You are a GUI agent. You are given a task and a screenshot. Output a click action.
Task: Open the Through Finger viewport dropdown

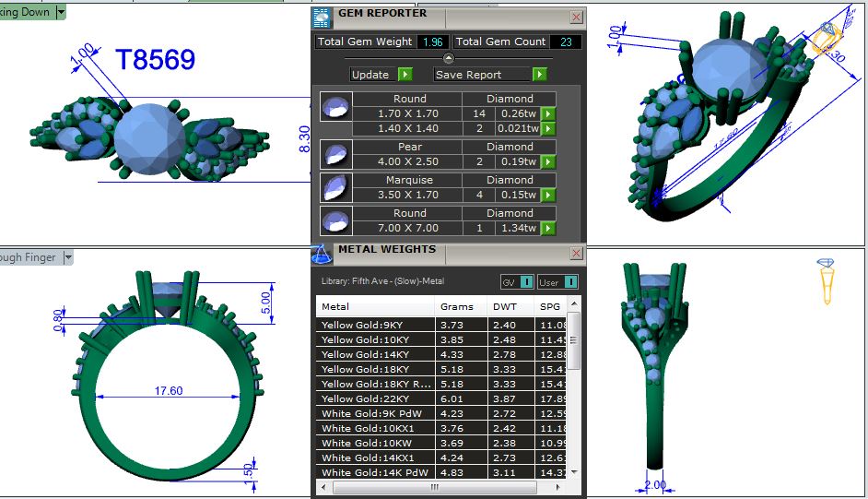[67, 258]
